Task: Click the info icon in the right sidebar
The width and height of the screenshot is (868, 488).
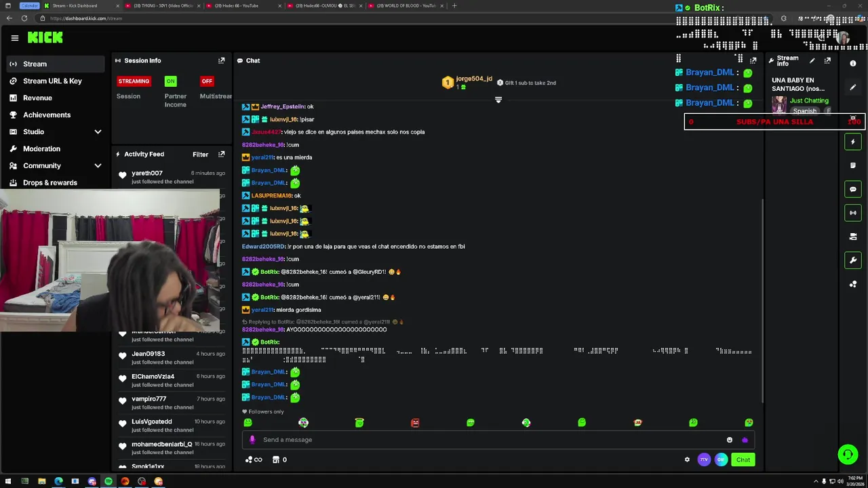Action: tap(853, 63)
